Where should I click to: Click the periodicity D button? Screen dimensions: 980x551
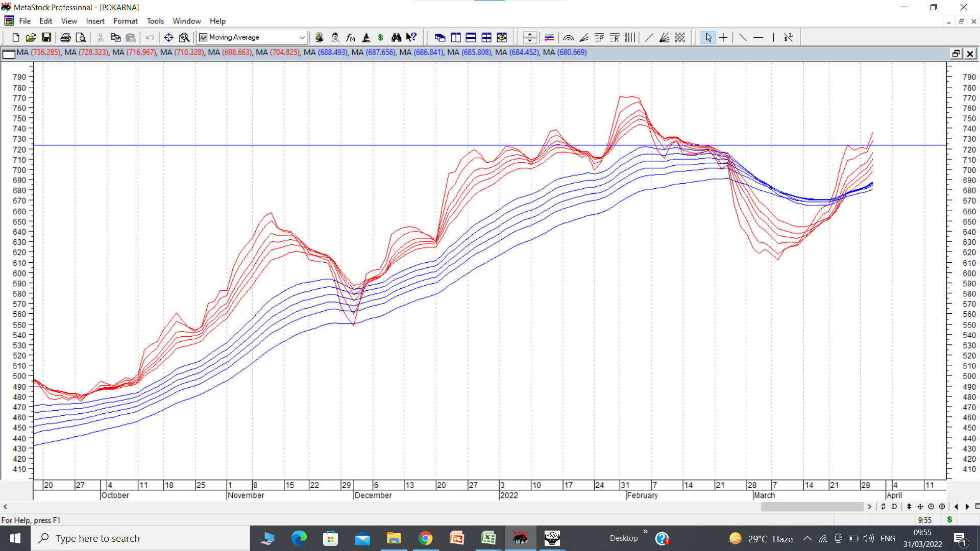894,507
